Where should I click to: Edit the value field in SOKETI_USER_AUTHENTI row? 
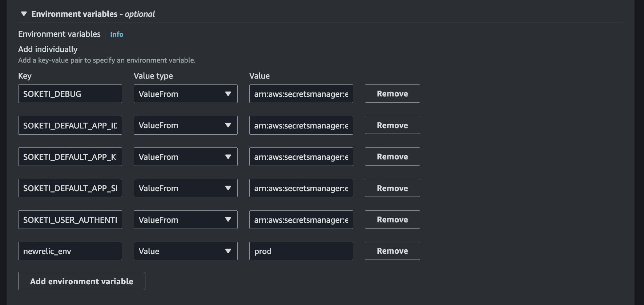pos(301,220)
